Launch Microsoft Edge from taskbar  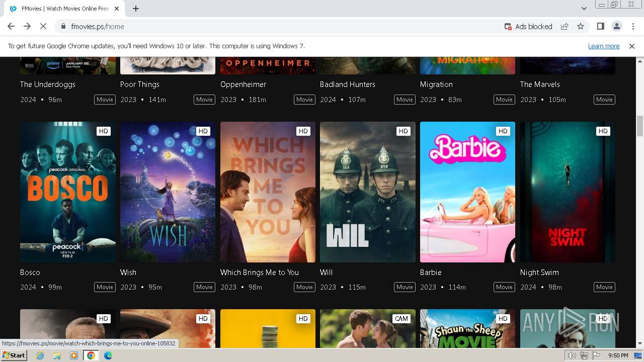[108, 355]
